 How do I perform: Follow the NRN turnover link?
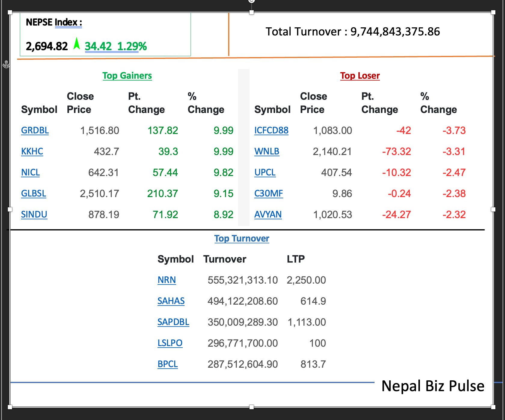pyautogui.click(x=167, y=280)
